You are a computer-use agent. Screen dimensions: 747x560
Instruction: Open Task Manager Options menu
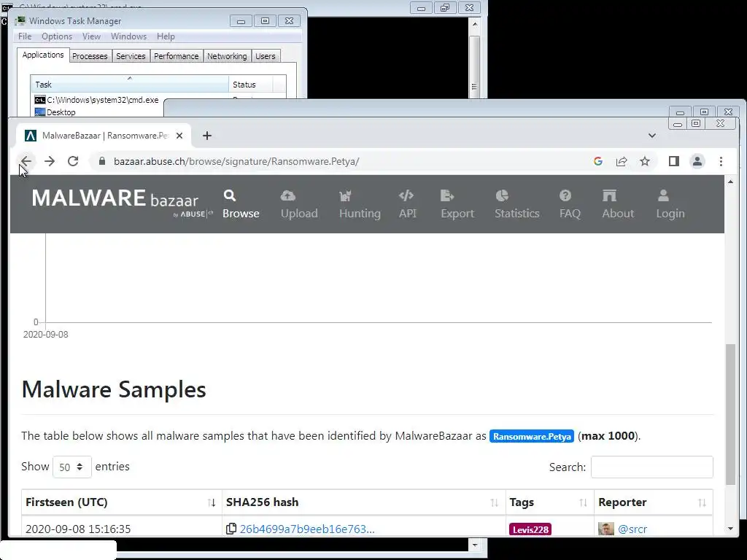pos(57,36)
